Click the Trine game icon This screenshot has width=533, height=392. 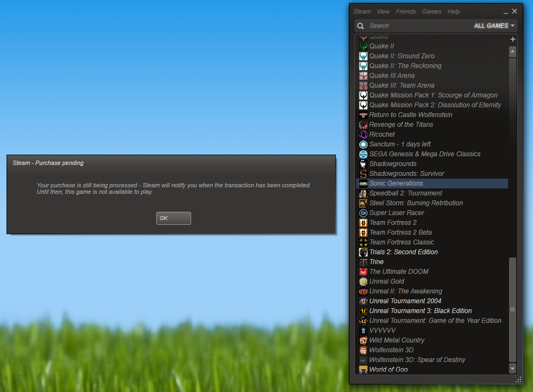click(x=363, y=262)
